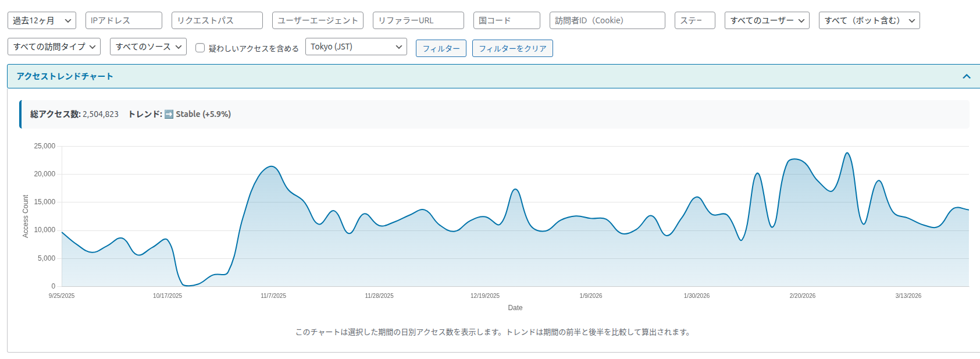
Task: Click the 10/17/2025 date axis label
Action: [168, 296]
